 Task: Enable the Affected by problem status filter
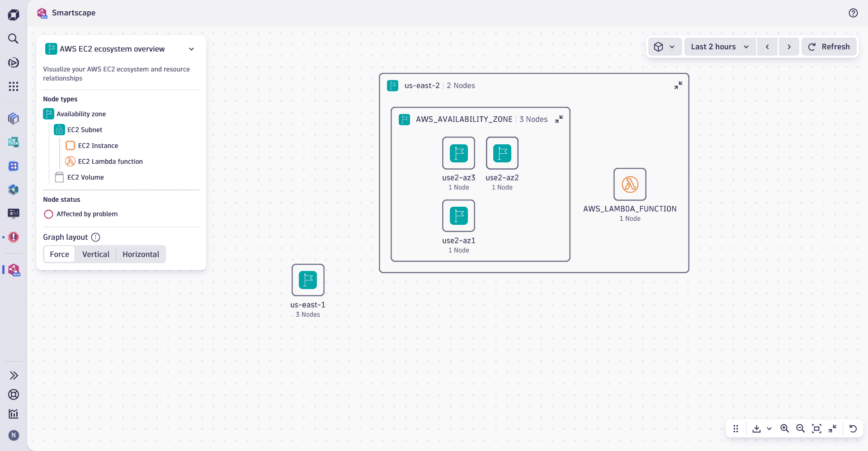[48, 214]
